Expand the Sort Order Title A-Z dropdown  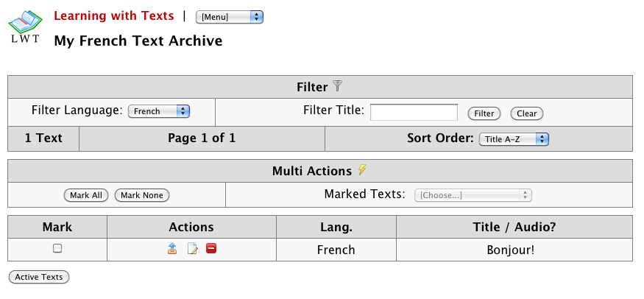514,138
